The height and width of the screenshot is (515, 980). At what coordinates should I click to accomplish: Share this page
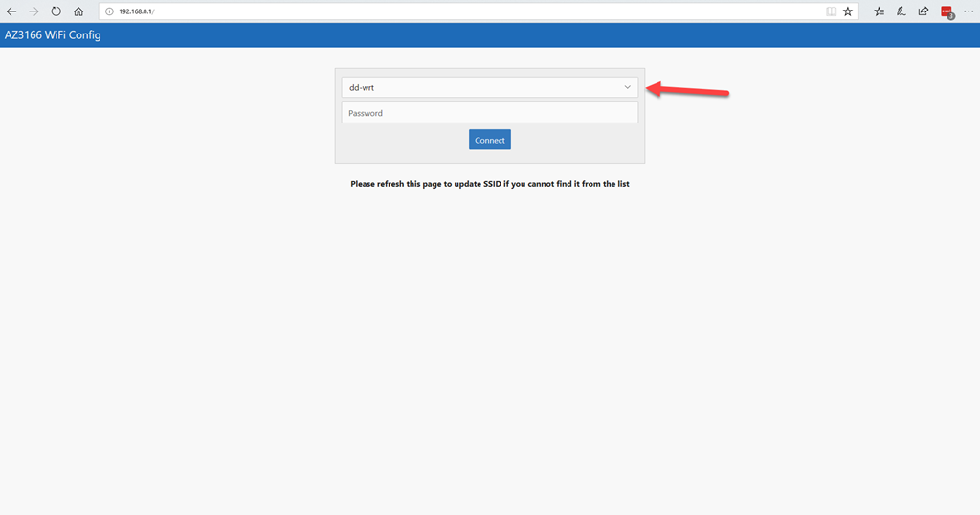(x=924, y=11)
